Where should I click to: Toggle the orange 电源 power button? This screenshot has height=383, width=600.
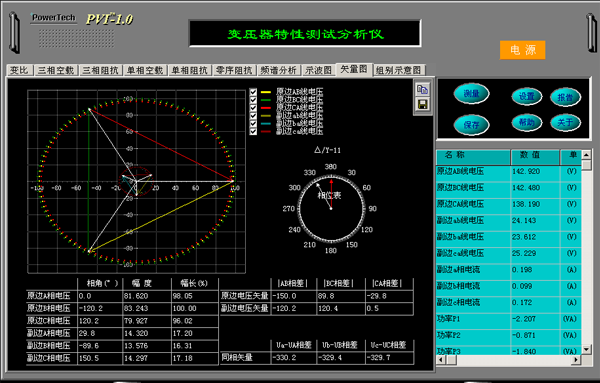(522, 50)
